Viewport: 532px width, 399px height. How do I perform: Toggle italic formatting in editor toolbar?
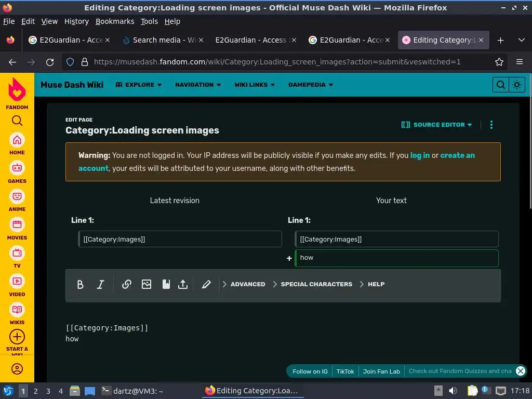pos(100,284)
